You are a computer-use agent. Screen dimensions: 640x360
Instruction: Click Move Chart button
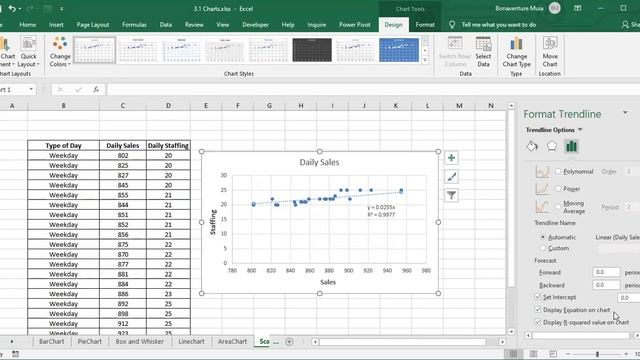point(550,52)
